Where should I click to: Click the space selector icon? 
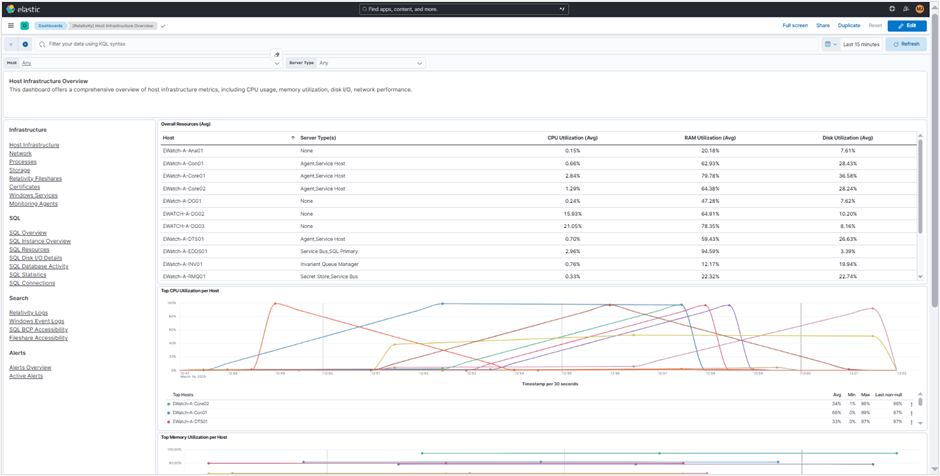pyautogui.click(x=25, y=25)
